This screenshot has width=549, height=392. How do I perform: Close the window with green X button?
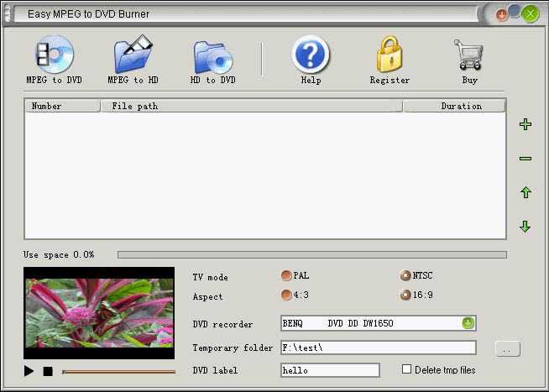click(x=530, y=14)
